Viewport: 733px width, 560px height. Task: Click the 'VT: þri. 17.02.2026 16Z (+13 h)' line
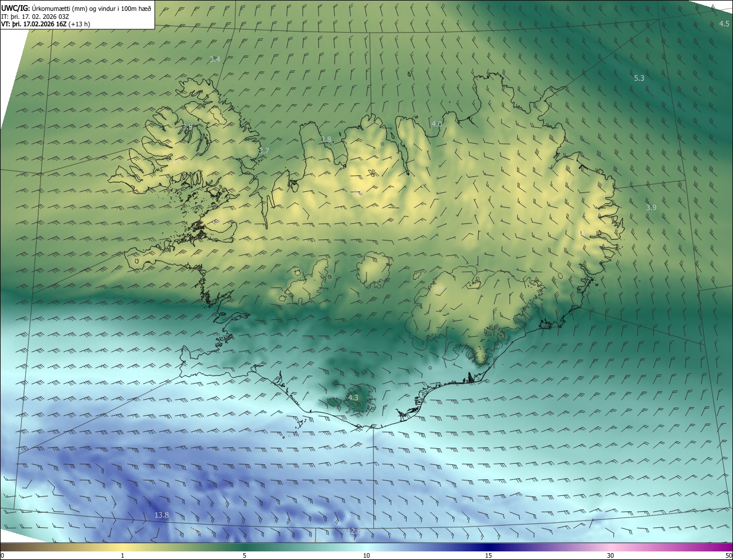[46, 24]
